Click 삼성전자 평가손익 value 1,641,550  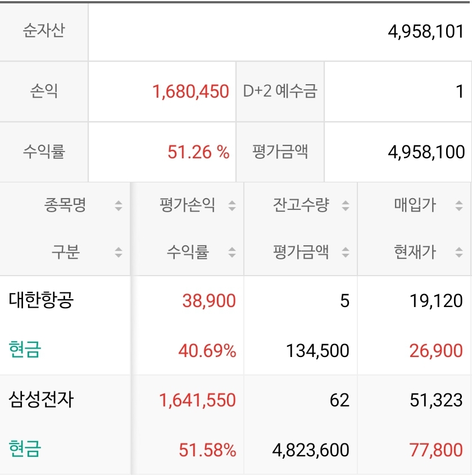click(x=197, y=400)
